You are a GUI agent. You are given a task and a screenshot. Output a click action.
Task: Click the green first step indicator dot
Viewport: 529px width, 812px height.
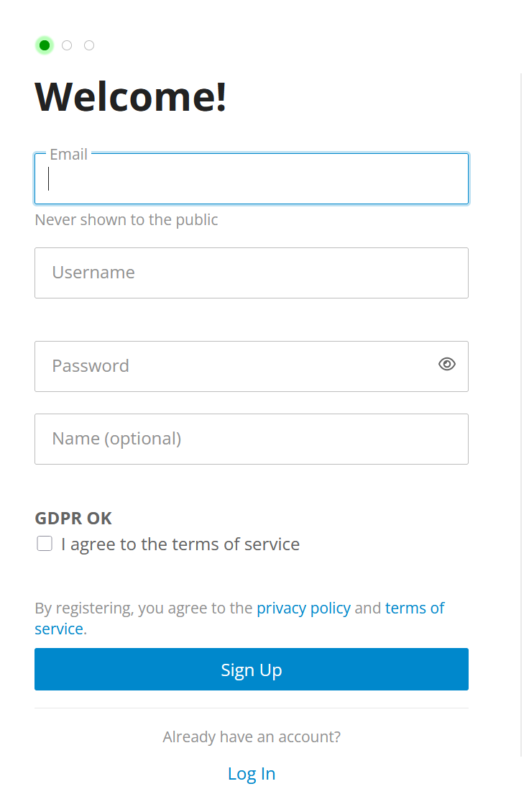[x=45, y=45]
